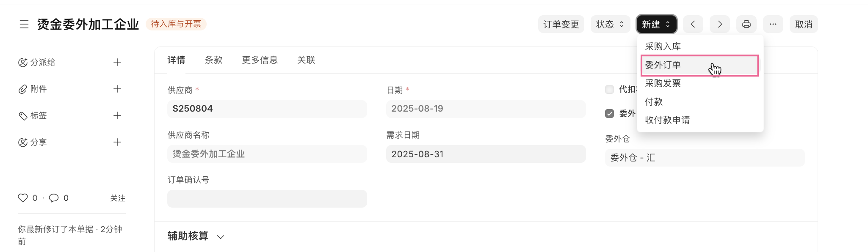Switch to the 条款 tab
The image size is (868, 252).
pos(213,60)
